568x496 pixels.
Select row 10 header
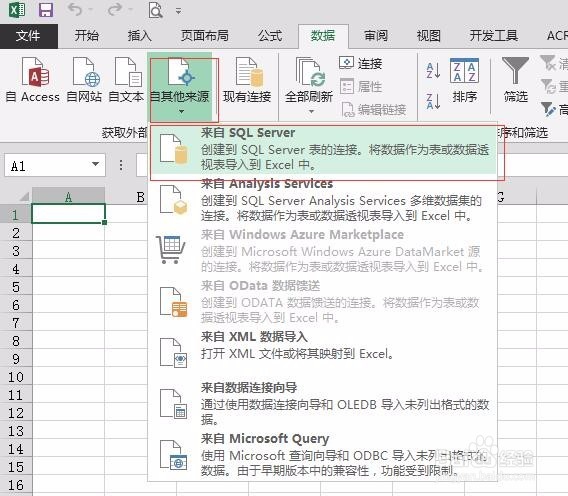16,377
